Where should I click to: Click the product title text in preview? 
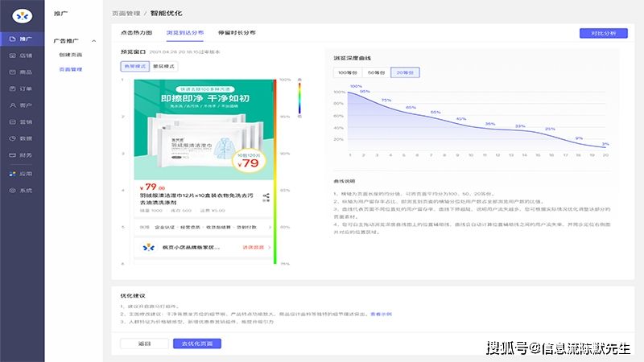point(196,199)
